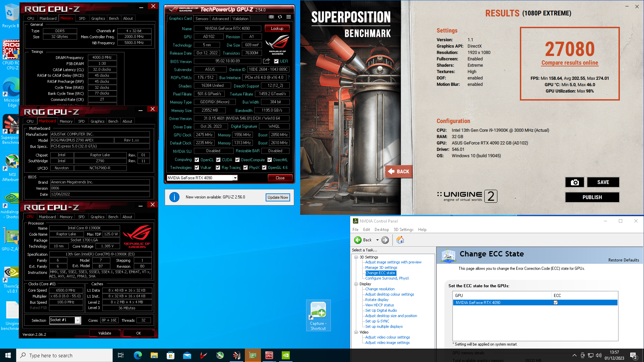Toggle the OpenCL checkbox
The height and width of the screenshot is (362, 644).
point(197,160)
